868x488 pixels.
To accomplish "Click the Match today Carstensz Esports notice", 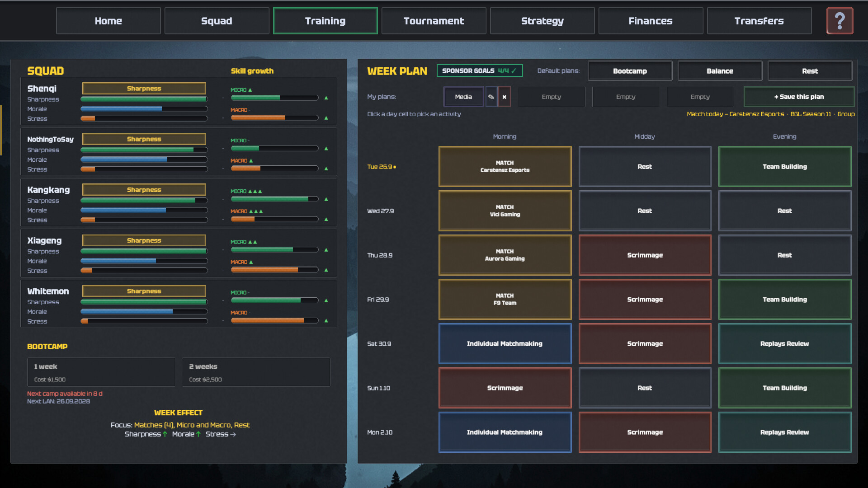I will tap(771, 114).
